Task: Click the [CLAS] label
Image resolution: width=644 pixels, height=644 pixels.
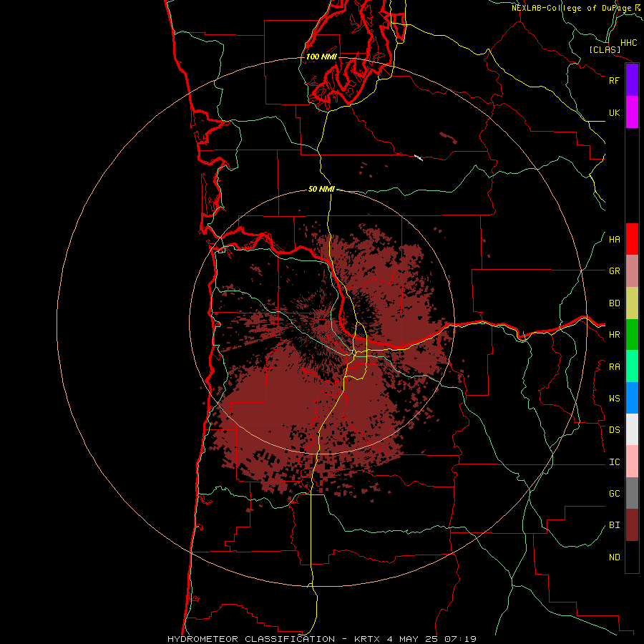Action: coord(605,50)
